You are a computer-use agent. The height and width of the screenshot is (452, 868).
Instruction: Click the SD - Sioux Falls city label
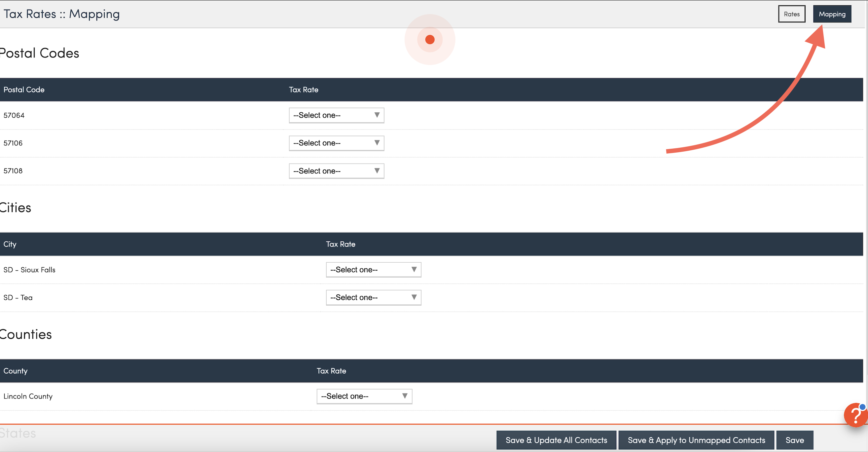pos(29,270)
